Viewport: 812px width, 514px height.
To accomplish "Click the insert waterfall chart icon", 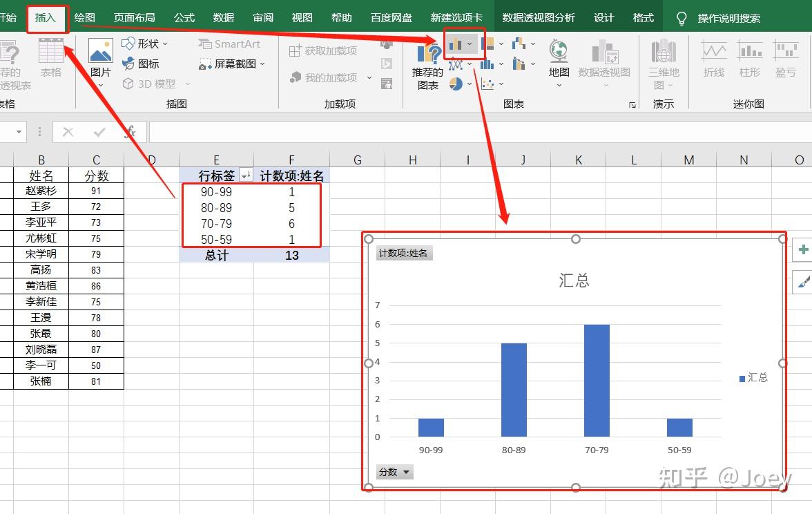I will [x=519, y=43].
